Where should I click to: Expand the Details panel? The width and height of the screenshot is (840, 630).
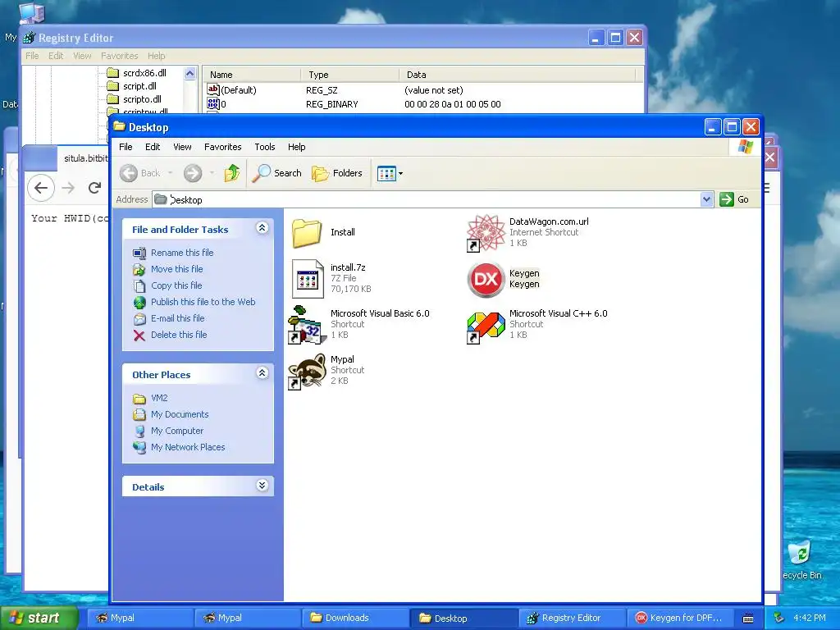coord(262,486)
